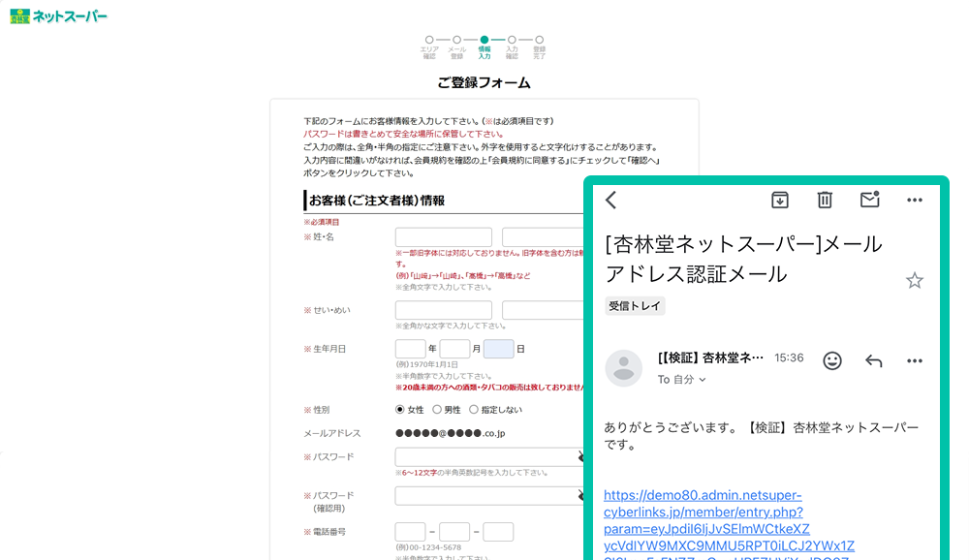Viewport: 969px width, 560px height.
Task: Click into the 名 (given name) field
Action: [x=543, y=236]
